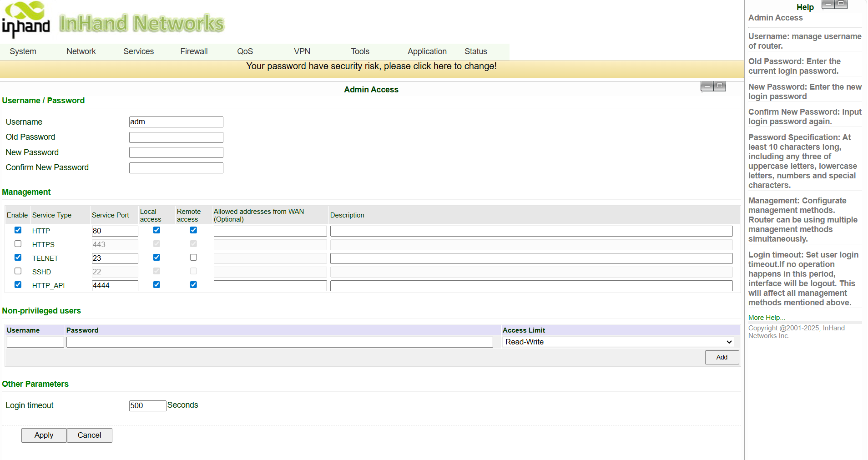Click the InHand logo icon

point(26,19)
